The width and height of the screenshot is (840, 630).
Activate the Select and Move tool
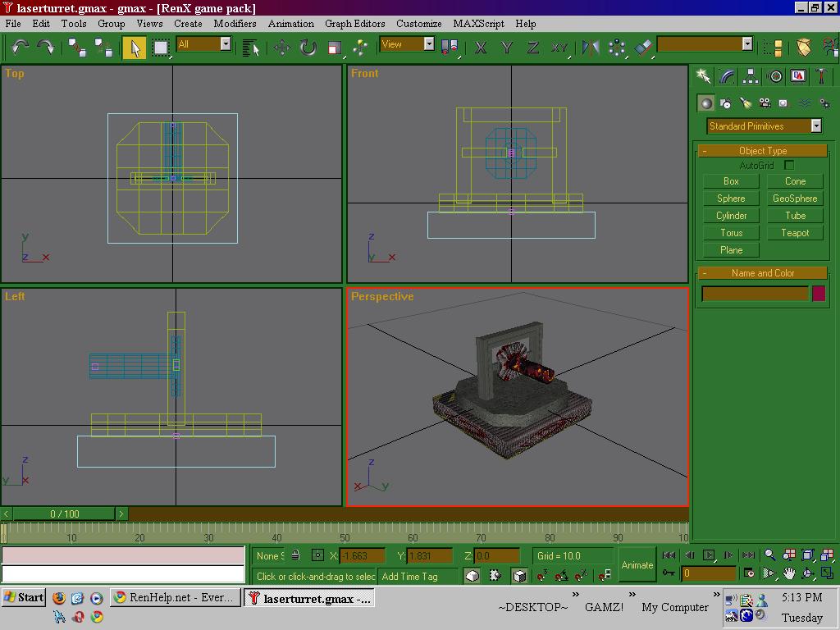click(281, 48)
